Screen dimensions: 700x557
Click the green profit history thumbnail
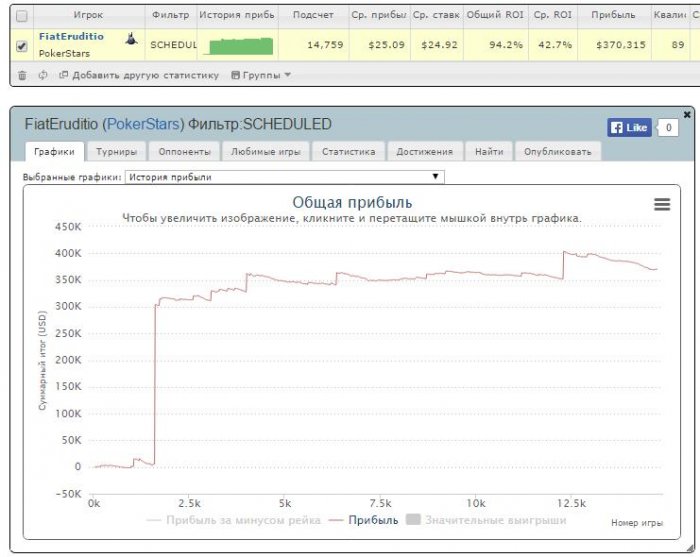coord(238,46)
